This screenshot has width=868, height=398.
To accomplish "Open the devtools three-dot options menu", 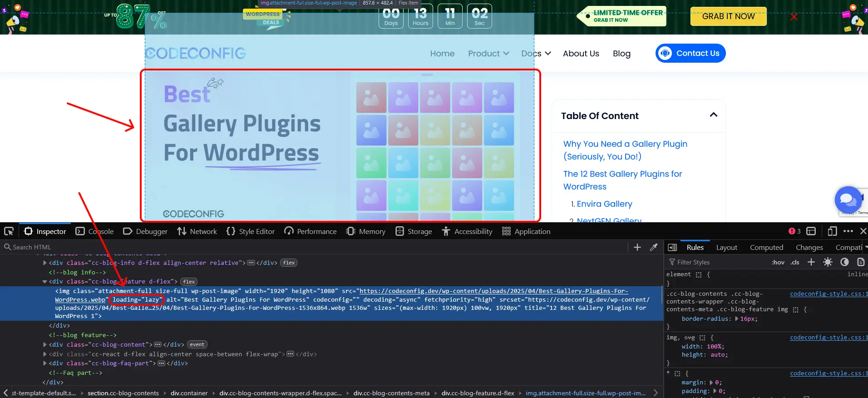I will point(848,231).
